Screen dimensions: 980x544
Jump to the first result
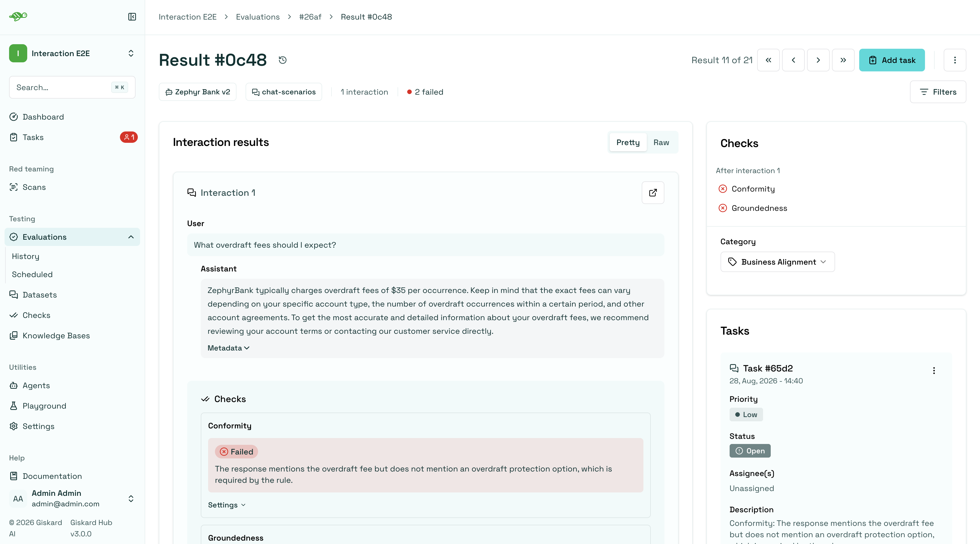(768, 60)
